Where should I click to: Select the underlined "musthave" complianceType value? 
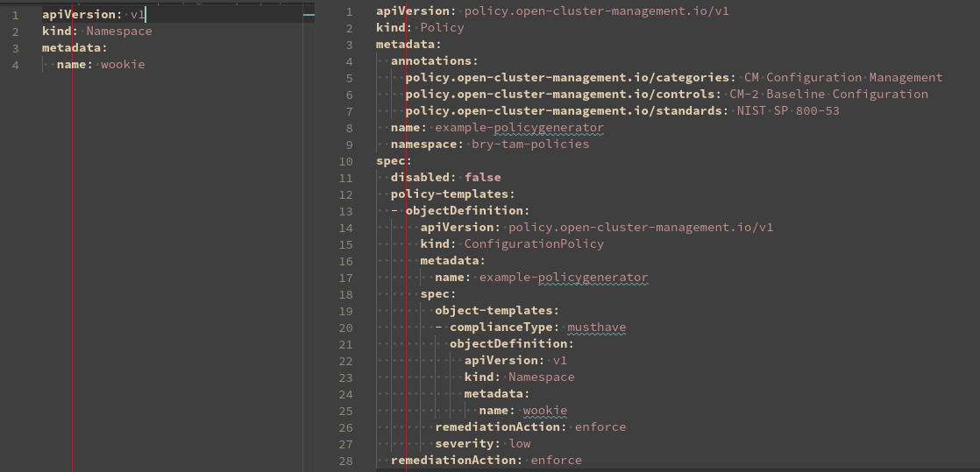coord(596,327)
